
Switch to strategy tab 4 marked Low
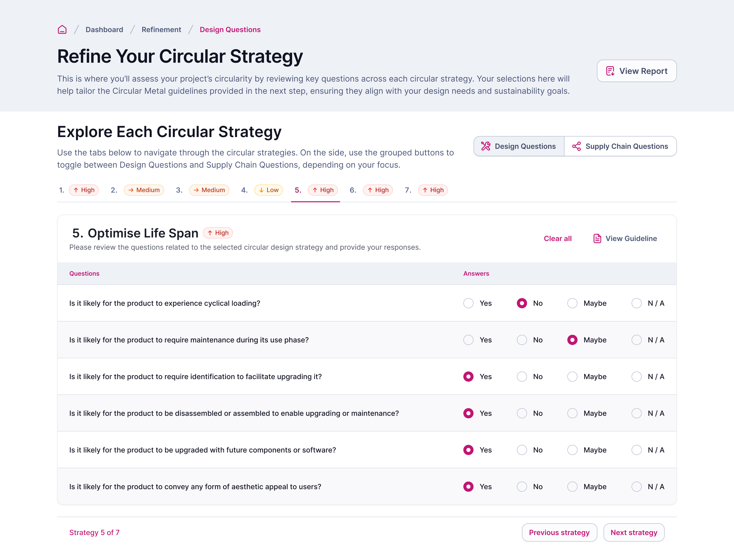tap(262, 190)
